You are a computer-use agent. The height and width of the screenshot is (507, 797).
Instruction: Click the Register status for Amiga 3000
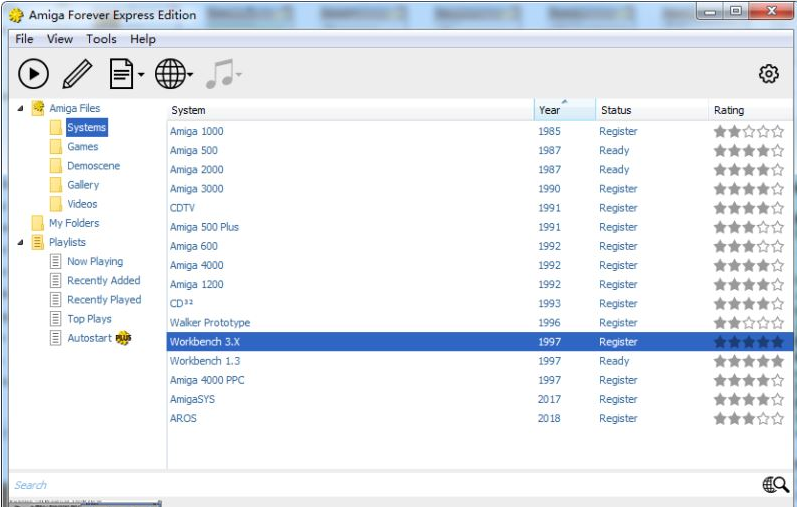click(x=618, y=189)
